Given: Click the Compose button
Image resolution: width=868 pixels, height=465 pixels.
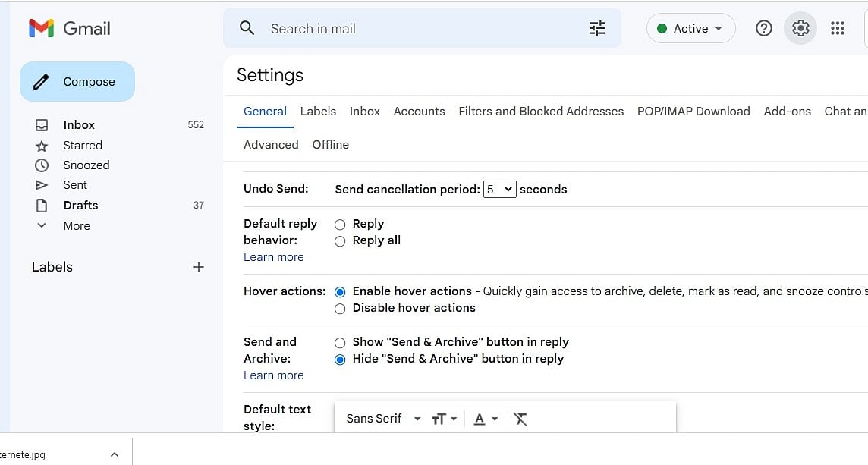Looking at the screenshot, I should 77,82.
